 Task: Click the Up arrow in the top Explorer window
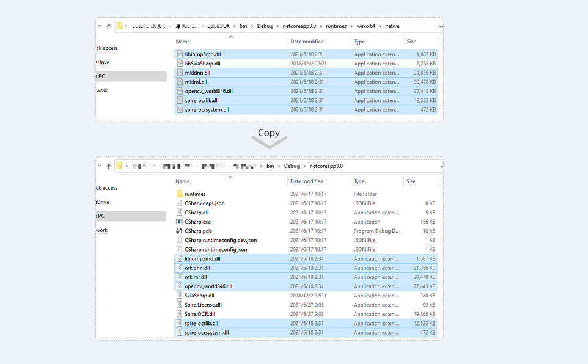coord(109,26)
